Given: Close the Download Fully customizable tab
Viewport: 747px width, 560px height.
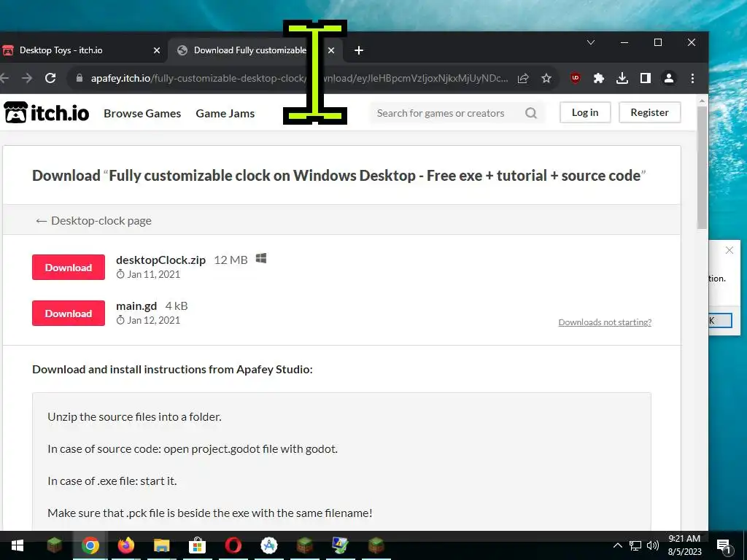Looking at the screenshot, I should point(332,50).
